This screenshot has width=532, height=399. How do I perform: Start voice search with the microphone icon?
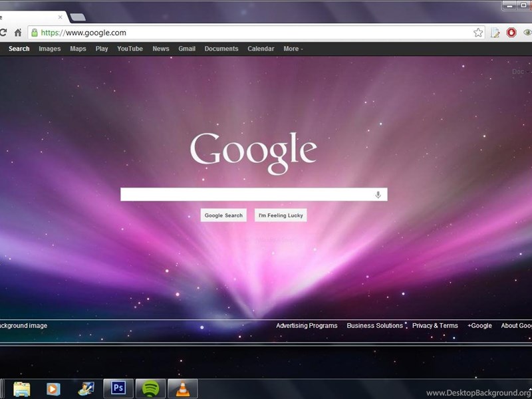(378, 195)
